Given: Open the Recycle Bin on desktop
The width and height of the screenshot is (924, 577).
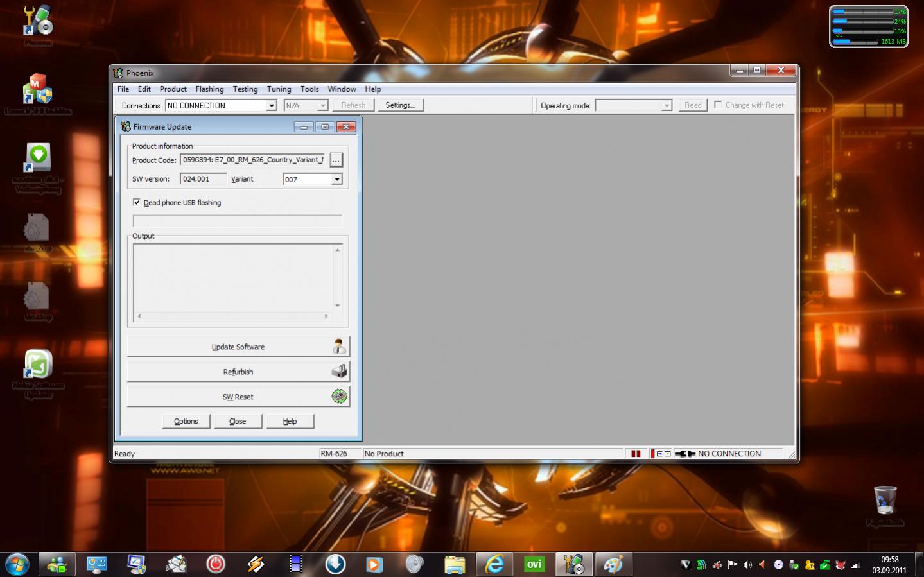Looking at the screenshot, I should tap(885, 500).
